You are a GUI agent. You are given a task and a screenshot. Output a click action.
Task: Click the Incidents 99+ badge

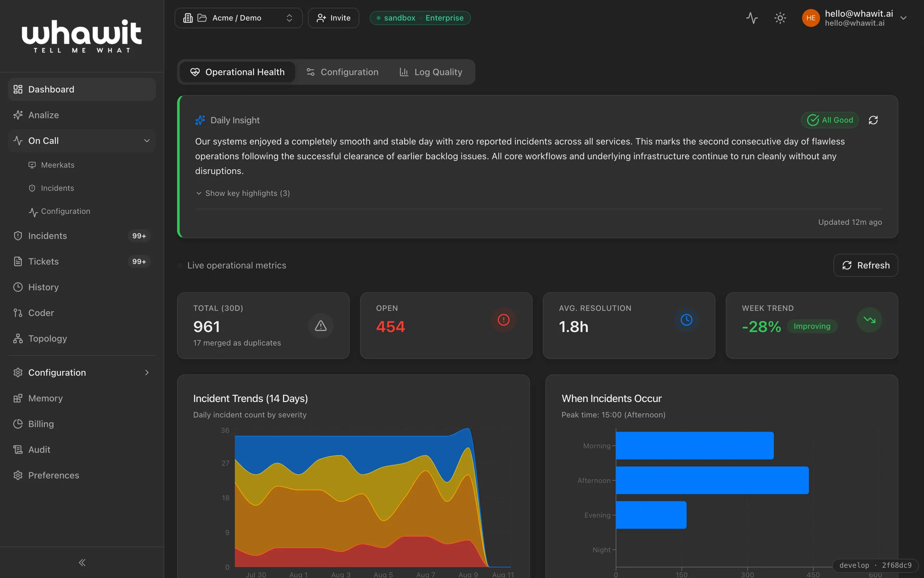click(x=139, y=236)
